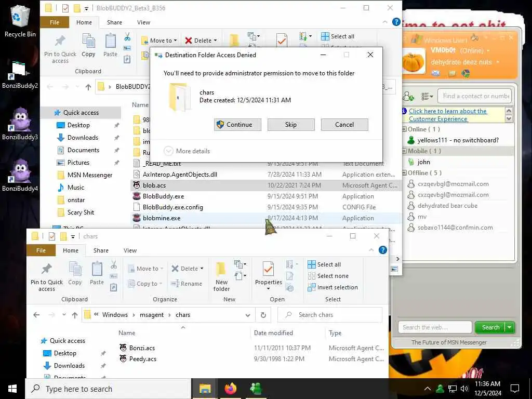Click Select all in chars window

(x=324, y=264)
